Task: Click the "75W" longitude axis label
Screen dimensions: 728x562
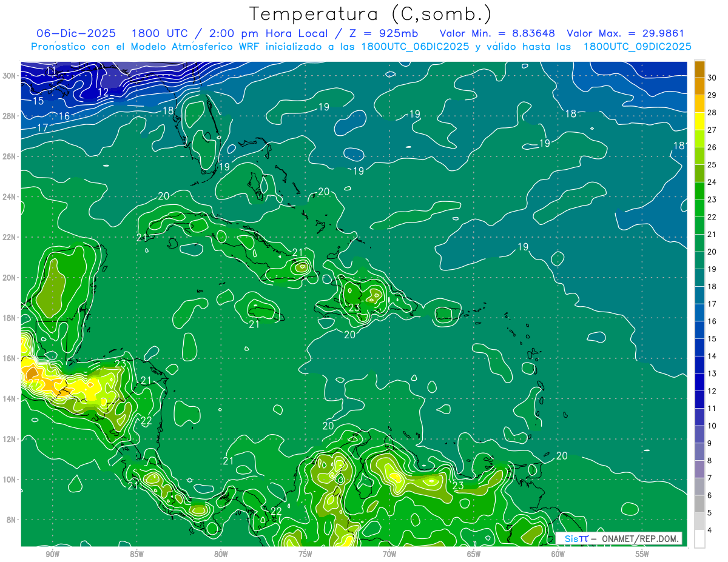Action: tap(305, 554)
